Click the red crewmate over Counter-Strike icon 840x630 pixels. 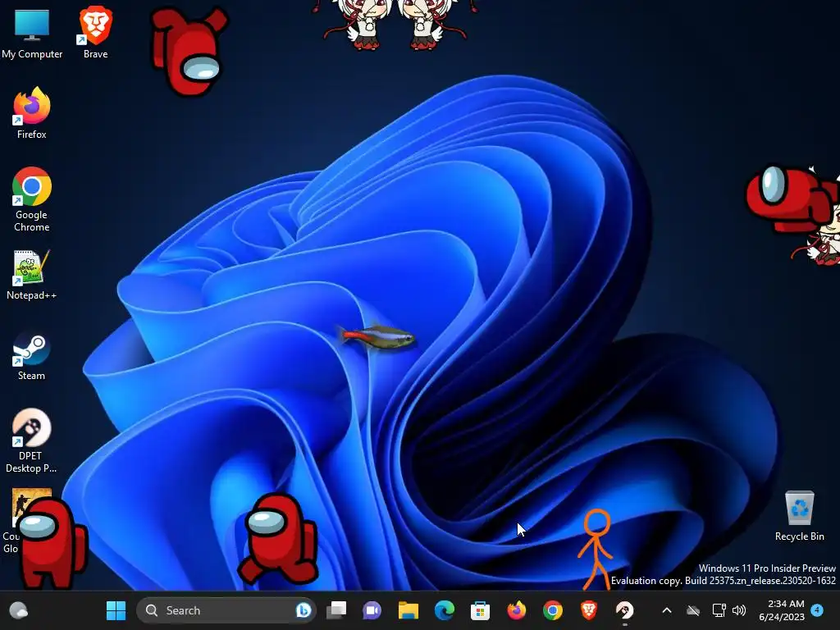(x=52, y=543)
